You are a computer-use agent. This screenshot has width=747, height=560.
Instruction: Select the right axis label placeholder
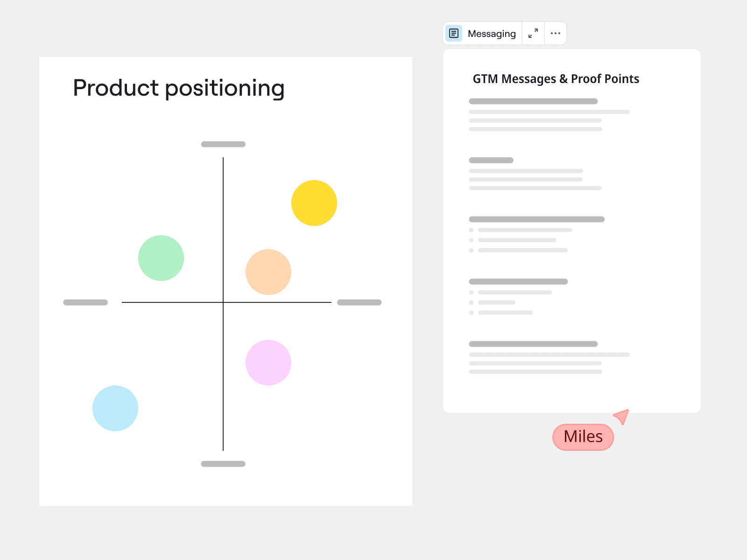[x=359, y=302]
